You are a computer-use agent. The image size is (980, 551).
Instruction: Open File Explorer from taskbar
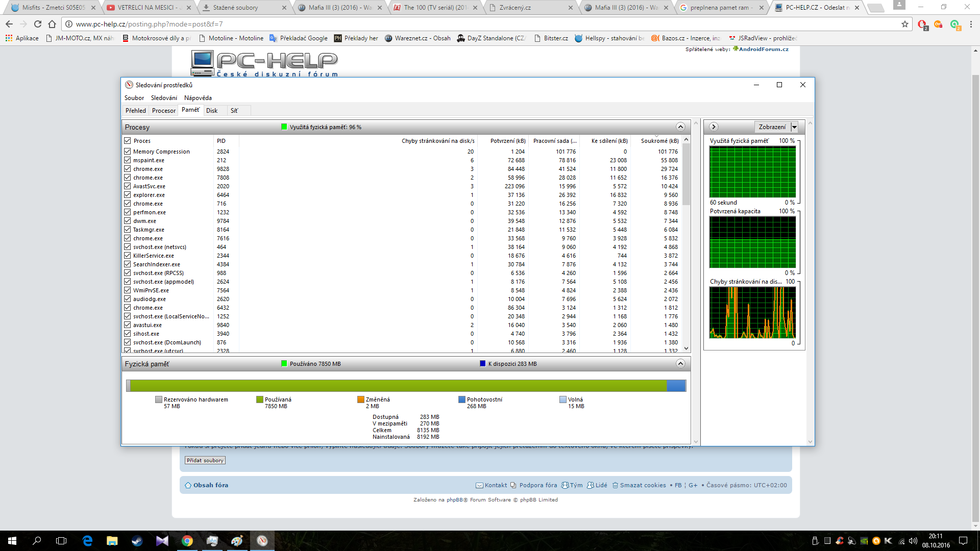[112, 541]
